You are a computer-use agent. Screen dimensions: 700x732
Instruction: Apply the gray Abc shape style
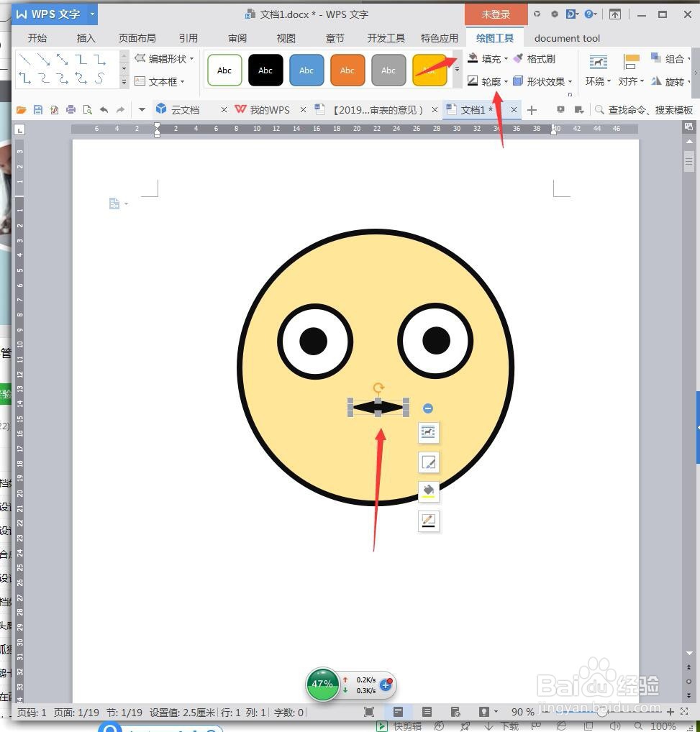point(388,70)
